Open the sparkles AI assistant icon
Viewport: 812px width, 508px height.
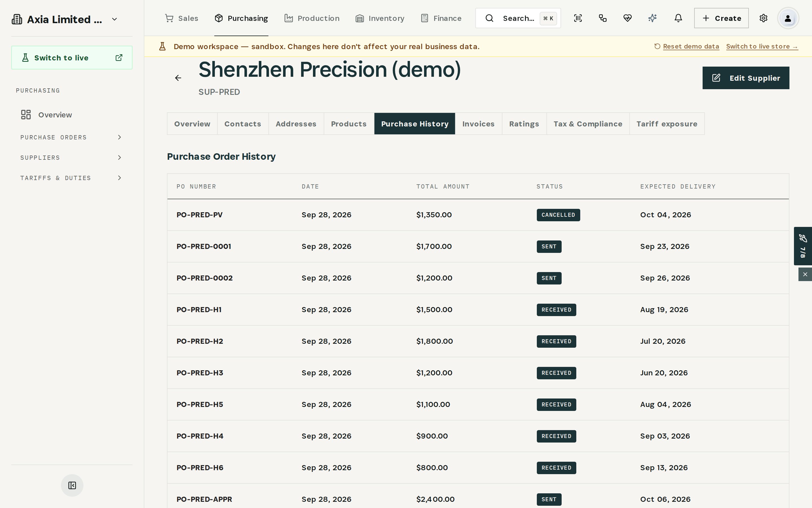pyautogui.click(x=652, y=18)
